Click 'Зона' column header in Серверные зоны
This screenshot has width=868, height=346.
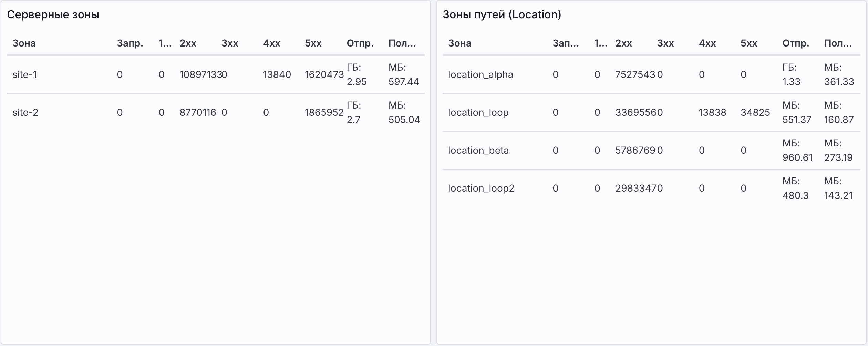tap(24, 43)
